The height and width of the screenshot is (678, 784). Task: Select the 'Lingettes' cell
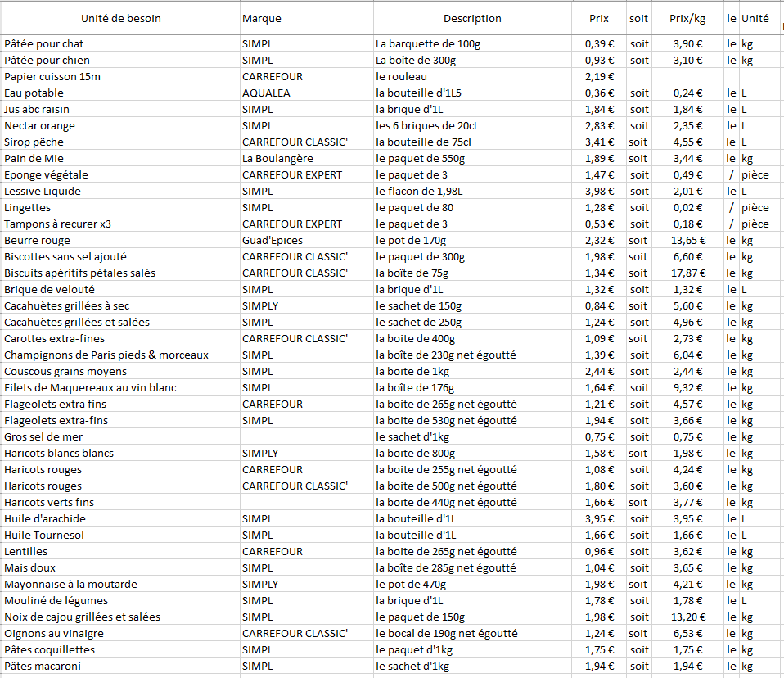coord(121,208)
